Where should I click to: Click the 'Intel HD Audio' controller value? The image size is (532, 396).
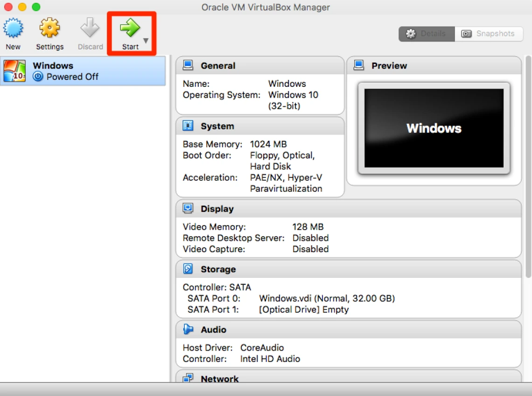[270, 359]
